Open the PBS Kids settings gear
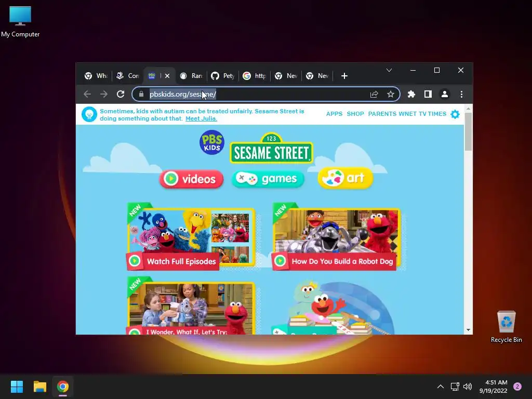Image resolution: width=532 pixels, height=399 pixels. point(455,114)
